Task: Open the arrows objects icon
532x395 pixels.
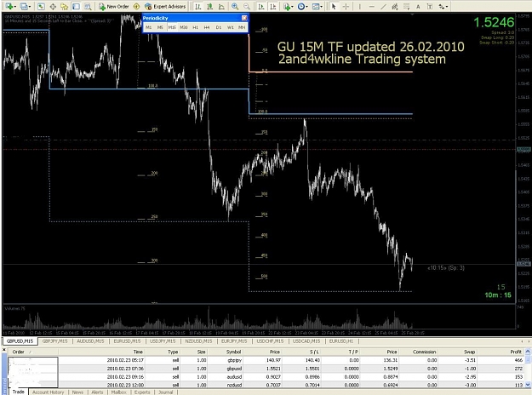Action: [x=442, y=7]
